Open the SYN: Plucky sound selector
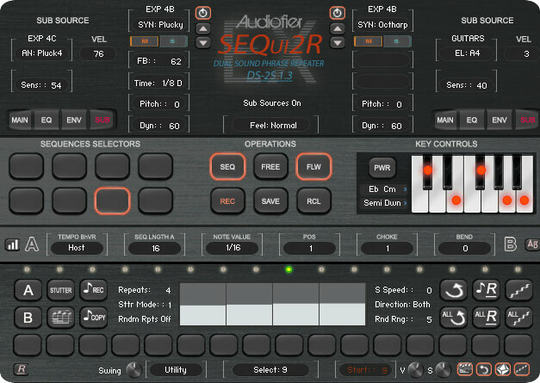540x383 pixels. 160,25
